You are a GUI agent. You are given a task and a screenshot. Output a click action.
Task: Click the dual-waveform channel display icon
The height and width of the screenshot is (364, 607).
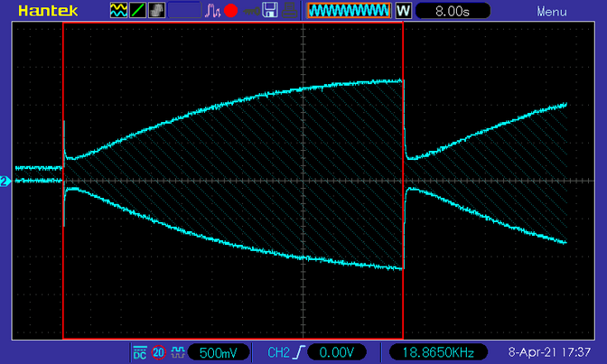(x=118, y=10)
